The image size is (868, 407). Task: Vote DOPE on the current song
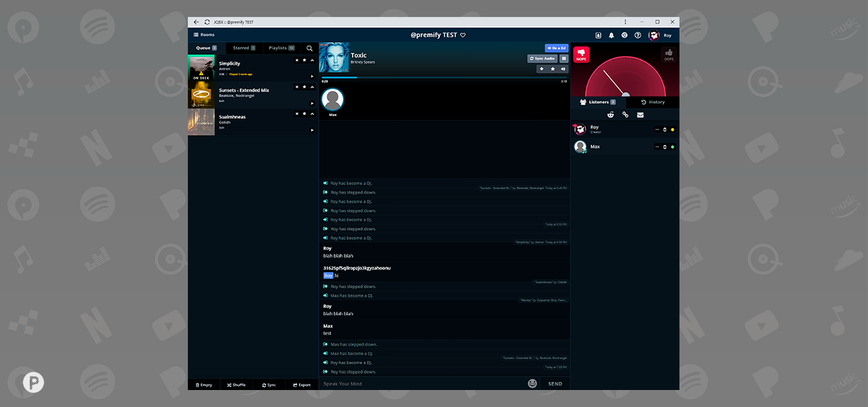(x=669, y=54)
